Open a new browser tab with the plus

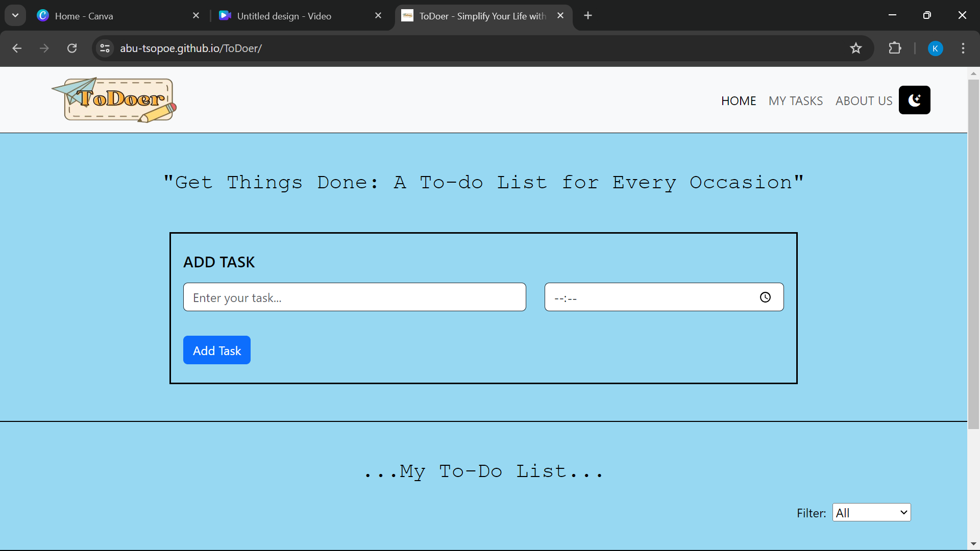588,16
